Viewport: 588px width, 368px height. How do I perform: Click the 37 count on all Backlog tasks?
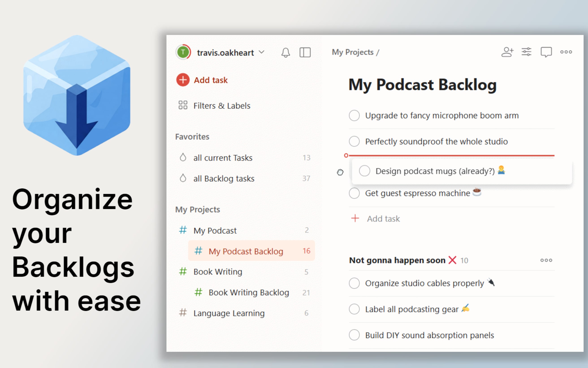(x=306, y=178)
